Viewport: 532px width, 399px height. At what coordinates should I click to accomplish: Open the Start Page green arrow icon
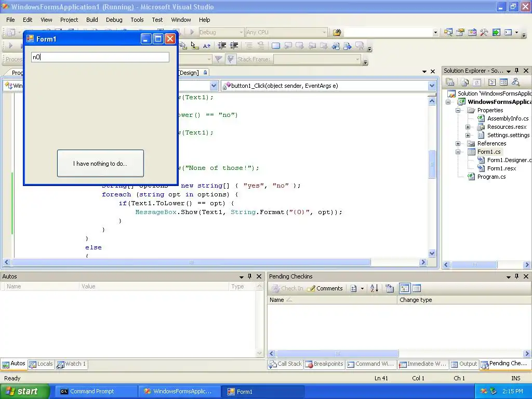coord(496,32)
